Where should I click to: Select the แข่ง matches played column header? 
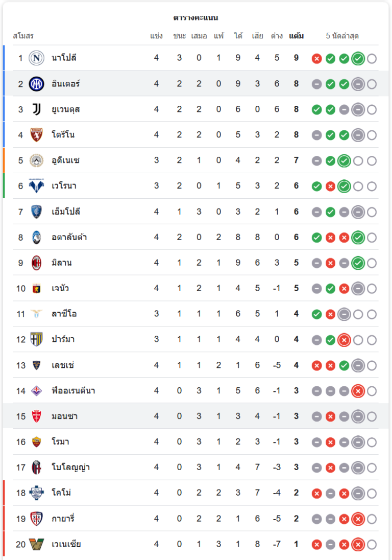pos(156,36)
